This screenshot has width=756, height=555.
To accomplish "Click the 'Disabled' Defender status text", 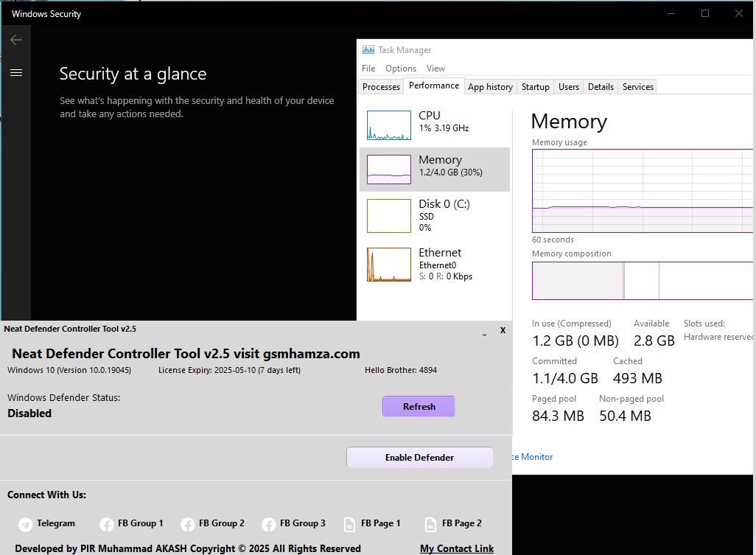I will [29, 413].
